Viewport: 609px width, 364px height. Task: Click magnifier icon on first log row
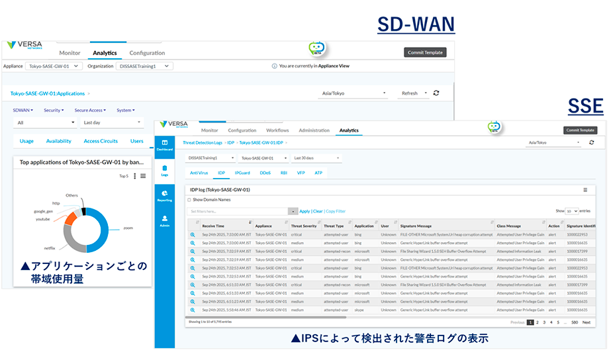tap(193, 235)
